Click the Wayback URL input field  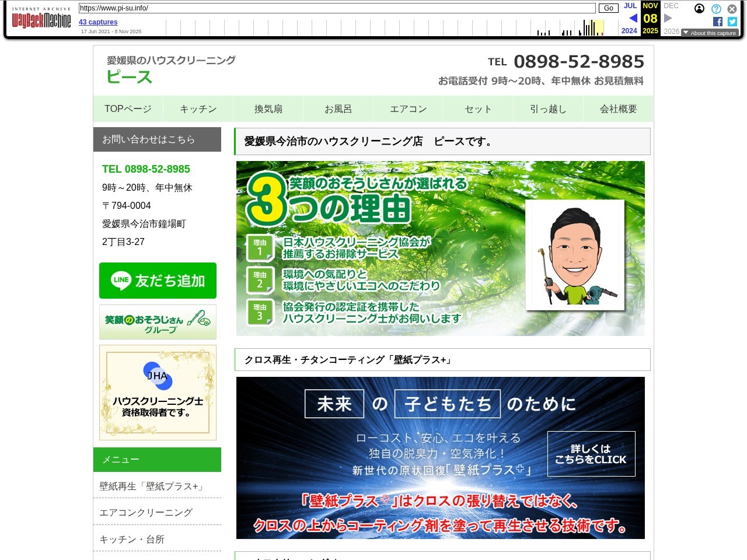pyautogui.click(x=337, y=8)
